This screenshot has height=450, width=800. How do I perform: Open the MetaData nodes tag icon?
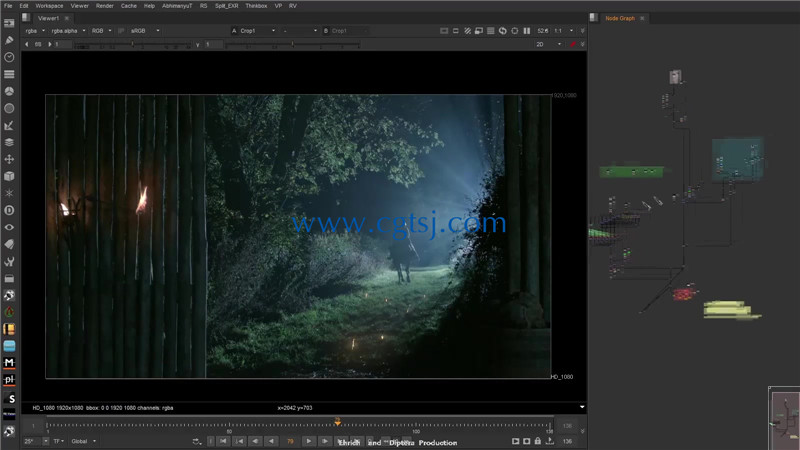pyautogui.click(x=9, y=244)
